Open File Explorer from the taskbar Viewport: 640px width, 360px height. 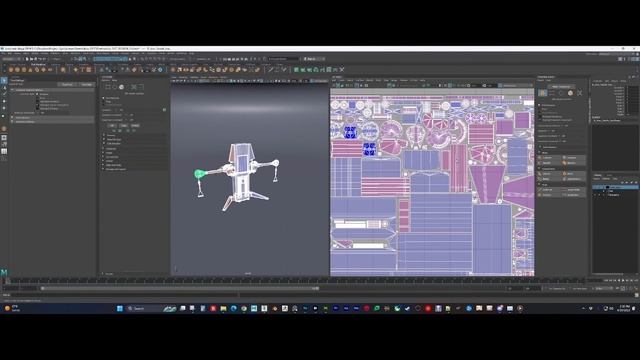click(x=223, y=309)
